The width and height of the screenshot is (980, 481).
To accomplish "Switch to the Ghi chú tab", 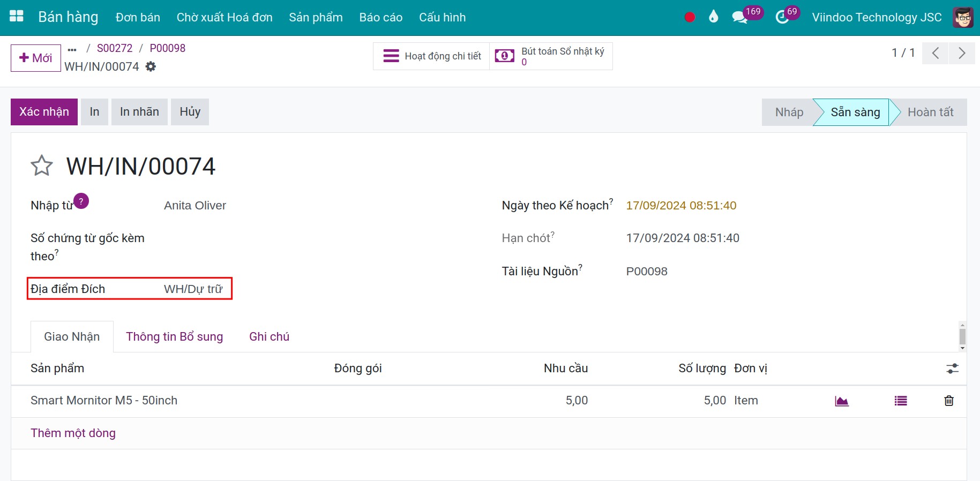I will point(269,336).
